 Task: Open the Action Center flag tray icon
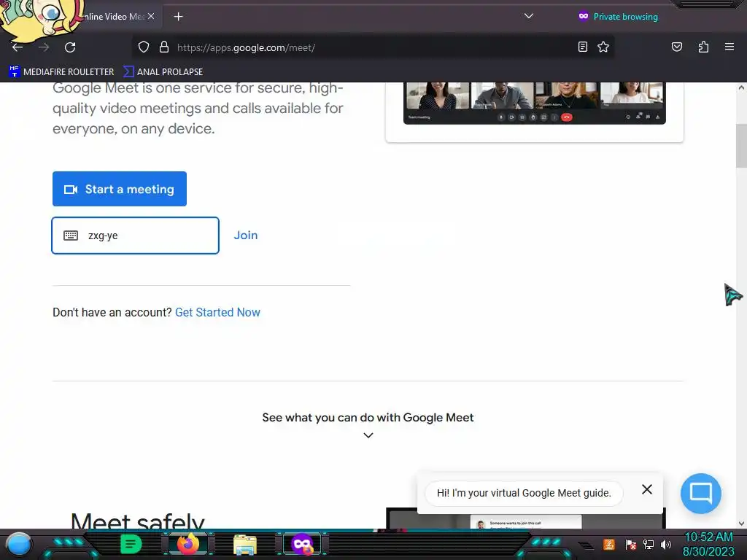coord(631,544)
